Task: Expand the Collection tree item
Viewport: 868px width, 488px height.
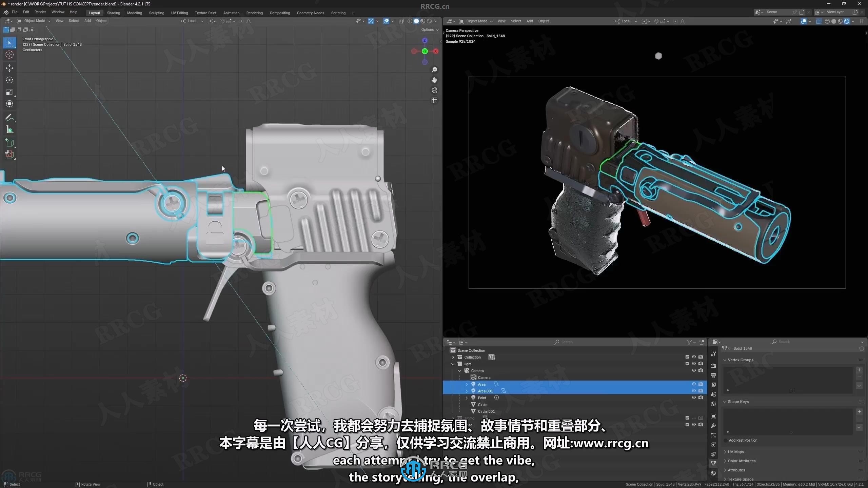Action: coord(453,357)
